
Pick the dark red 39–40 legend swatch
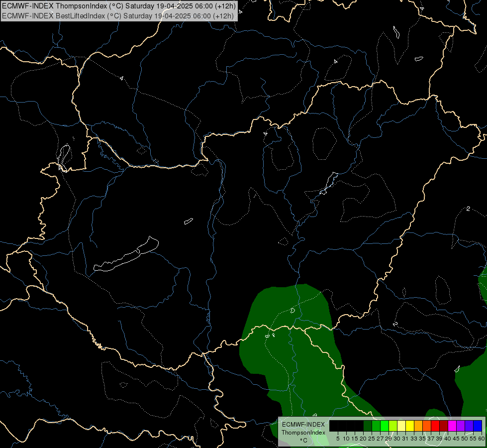[x=444, y=426]
